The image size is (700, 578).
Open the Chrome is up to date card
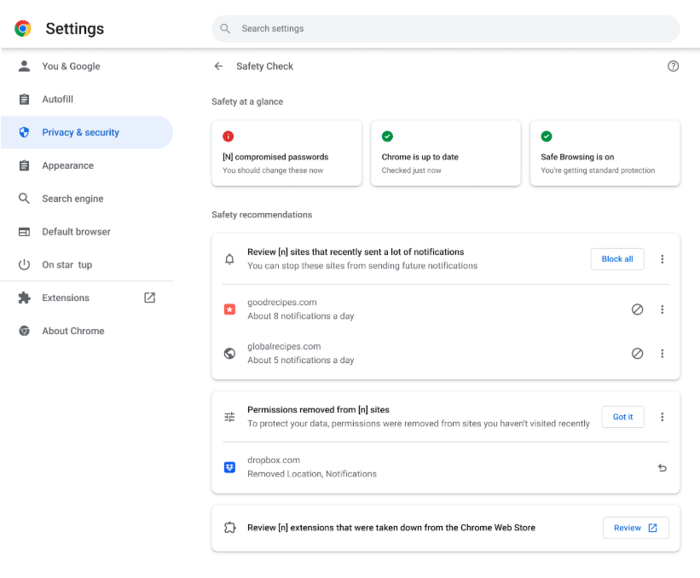[446, 153]
